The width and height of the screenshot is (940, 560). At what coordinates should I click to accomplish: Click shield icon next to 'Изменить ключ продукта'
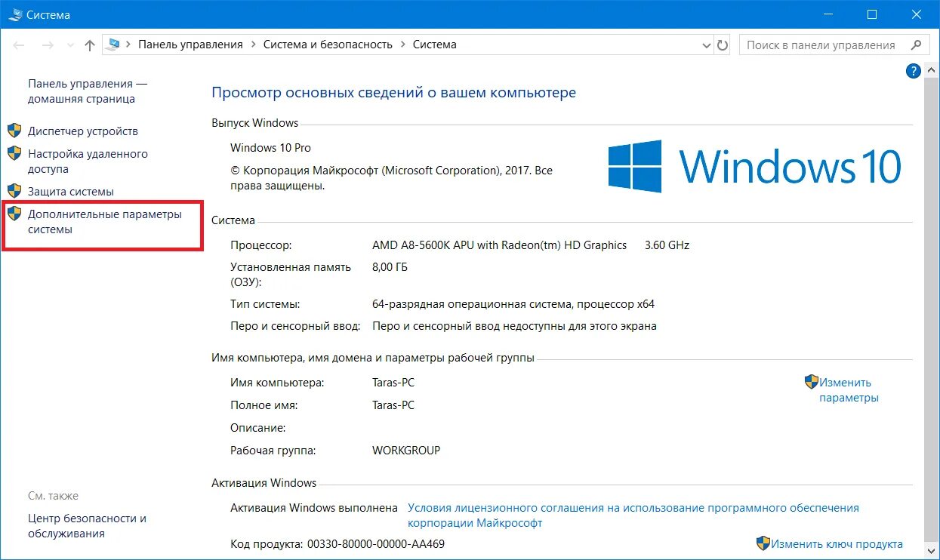tap(763, 543)
